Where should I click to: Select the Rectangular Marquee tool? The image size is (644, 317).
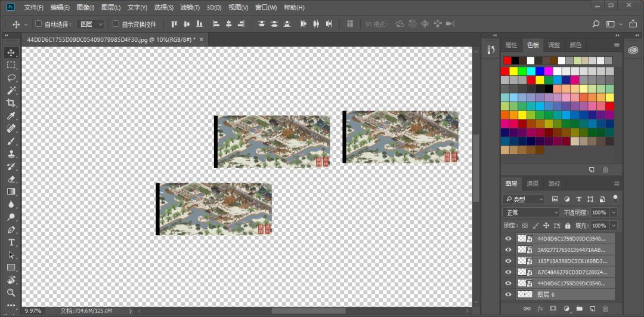(x=11, y=65)
